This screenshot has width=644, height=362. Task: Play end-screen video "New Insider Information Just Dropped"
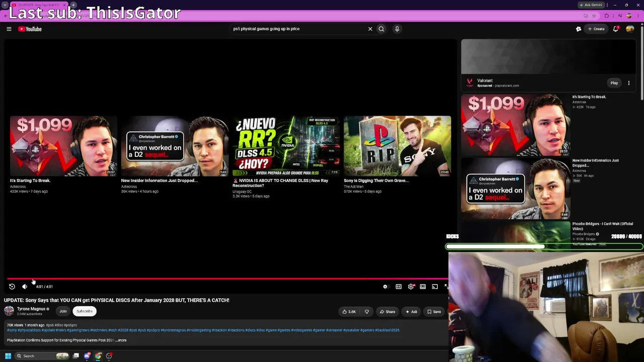[x=175, y=146]
